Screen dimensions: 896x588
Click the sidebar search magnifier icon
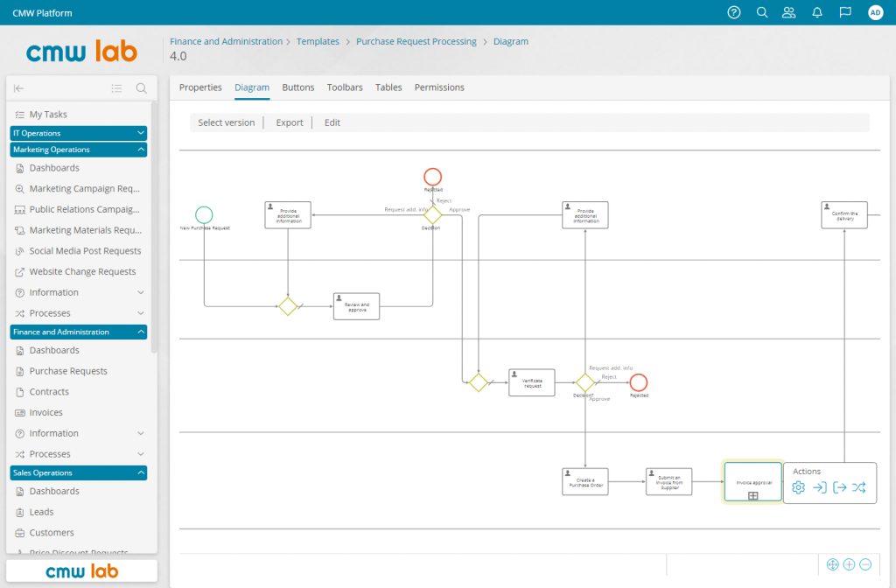pos(141,88)
